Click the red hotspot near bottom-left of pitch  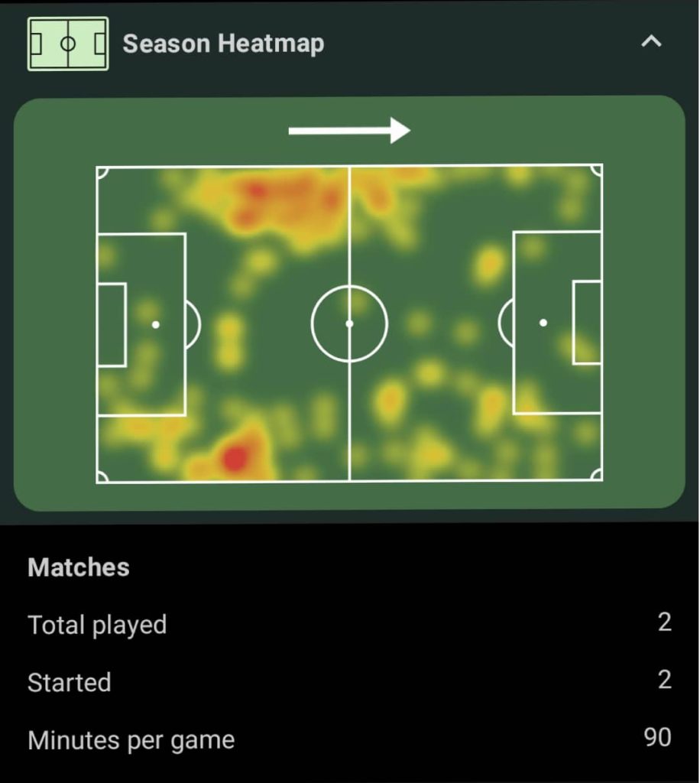pyautogui.click(x=235, y=459)
